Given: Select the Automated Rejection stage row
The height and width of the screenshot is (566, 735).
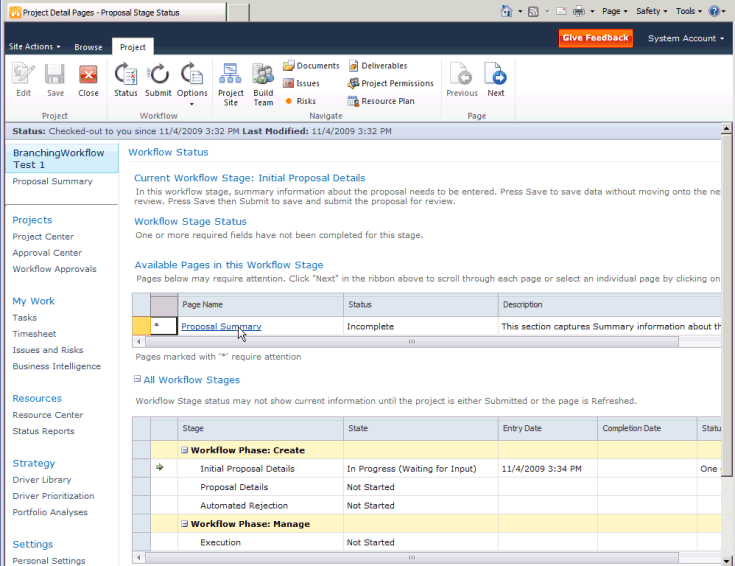Looking at the screenshot, I should 427,506.
